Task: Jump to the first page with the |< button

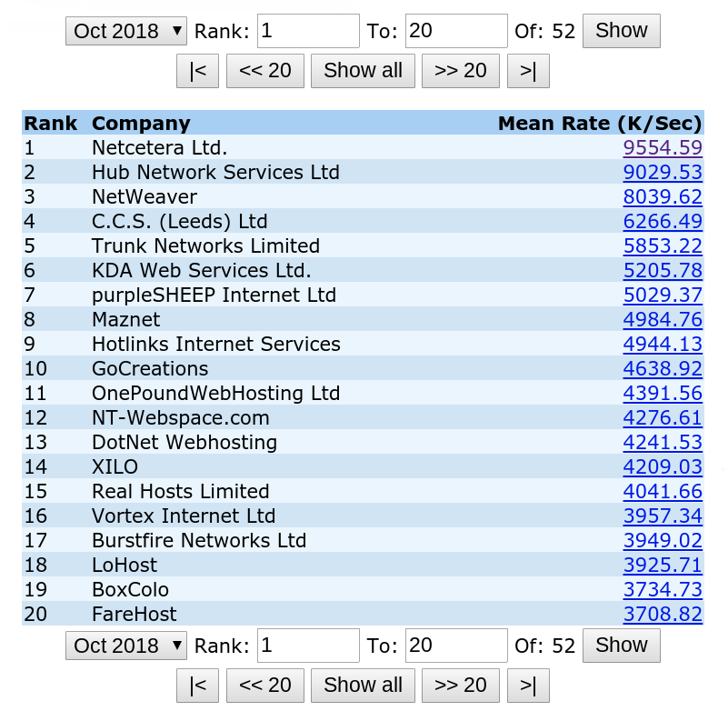Action: pos(196,70)
